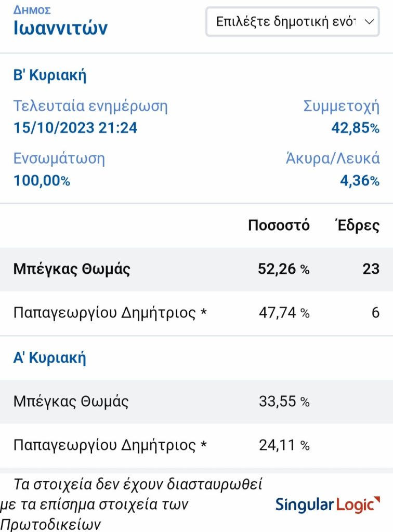The width and height of the screenshot is (393, 532).
Task: Click the Συμμετοχή 42,85% value
Action: click(356, 128)
